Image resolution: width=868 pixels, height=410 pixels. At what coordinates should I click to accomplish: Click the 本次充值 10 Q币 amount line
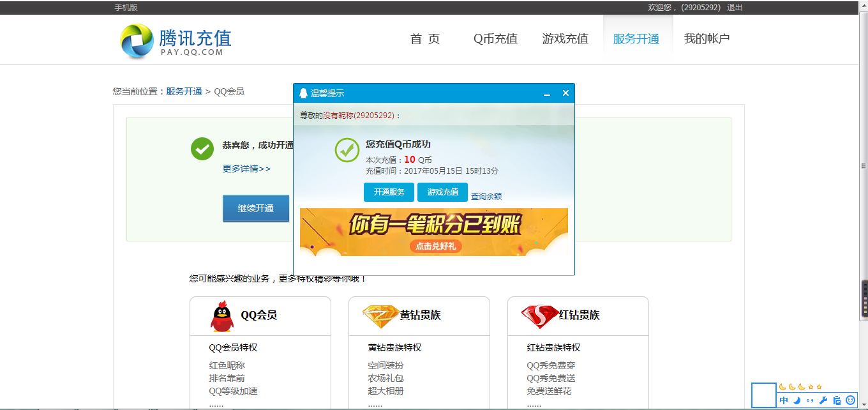pyautogui.click(x=399, y=160)
